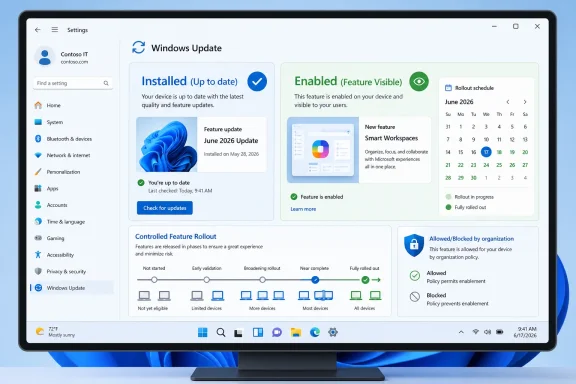This screenshot has width=576, height=384.
Task: Click the back arrow in Settings
Action: click(37, 30)
